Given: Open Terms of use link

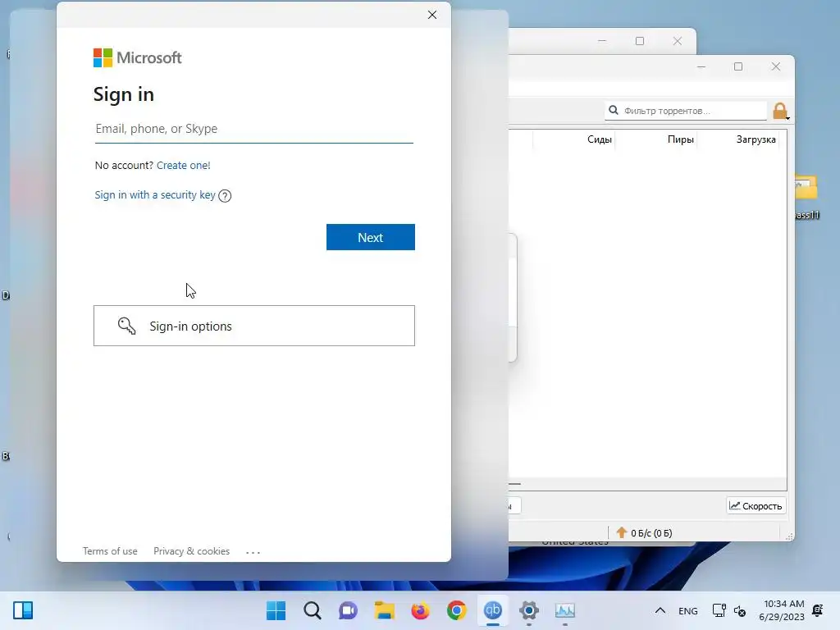Looking at the screenshot, I should tap(110, 551).
